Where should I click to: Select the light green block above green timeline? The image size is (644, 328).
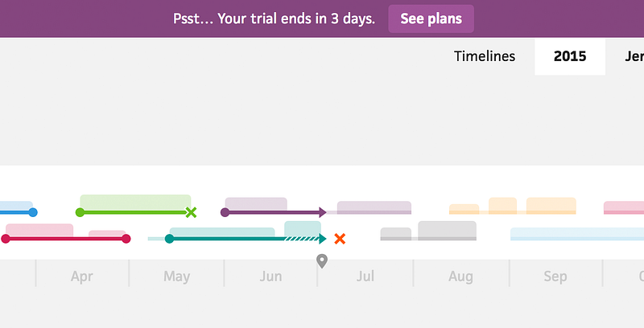pyautogui.click(x=135, y=202)
